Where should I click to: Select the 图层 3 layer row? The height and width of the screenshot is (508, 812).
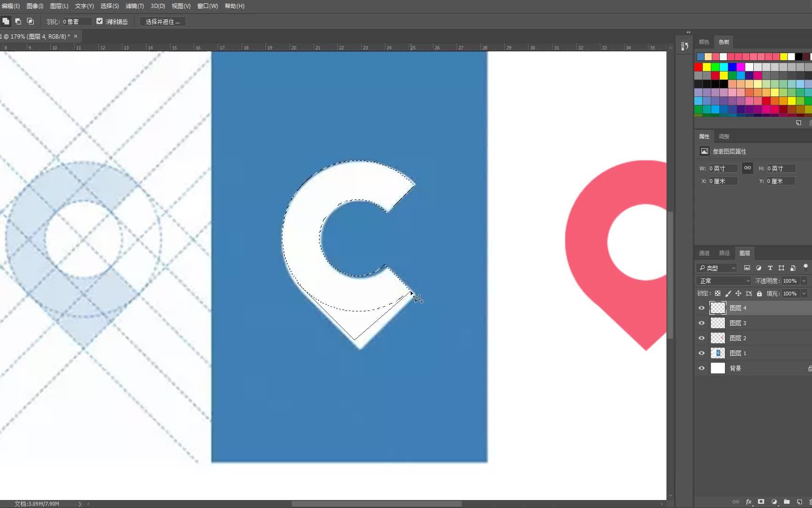click(753, 323)
